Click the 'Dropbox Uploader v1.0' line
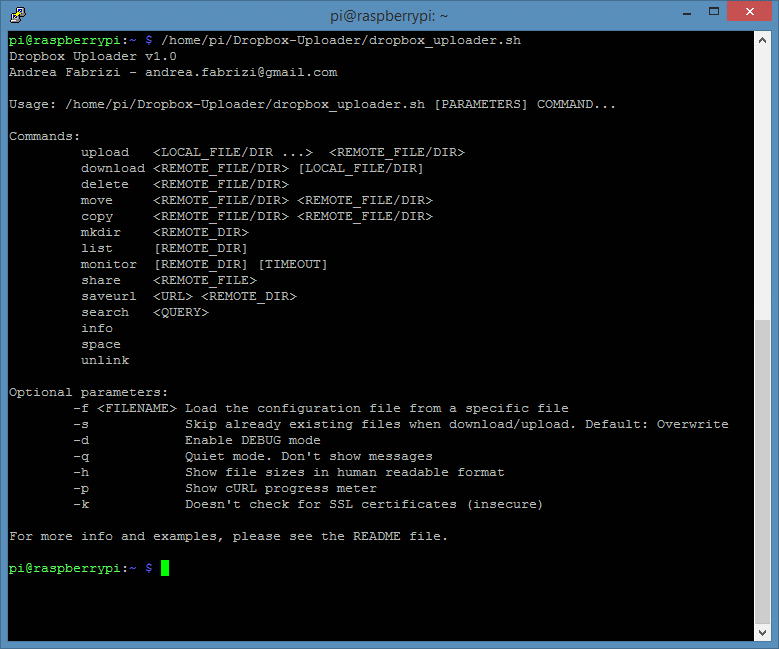This screenshot has height=649, width=779. pos(93,56)
